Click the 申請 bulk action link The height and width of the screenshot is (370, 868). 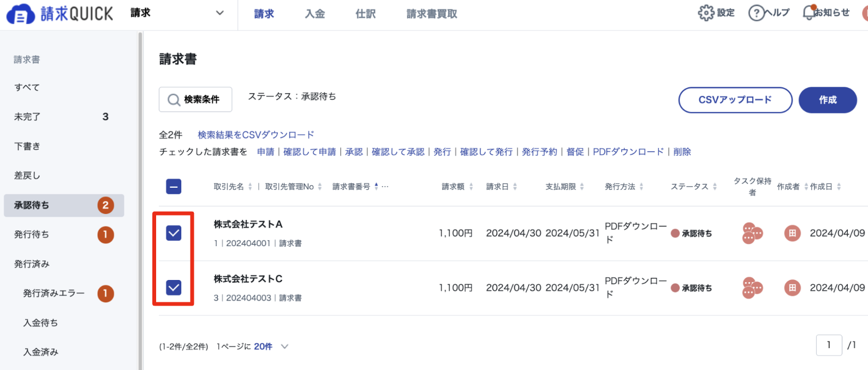tap(266, 152)
